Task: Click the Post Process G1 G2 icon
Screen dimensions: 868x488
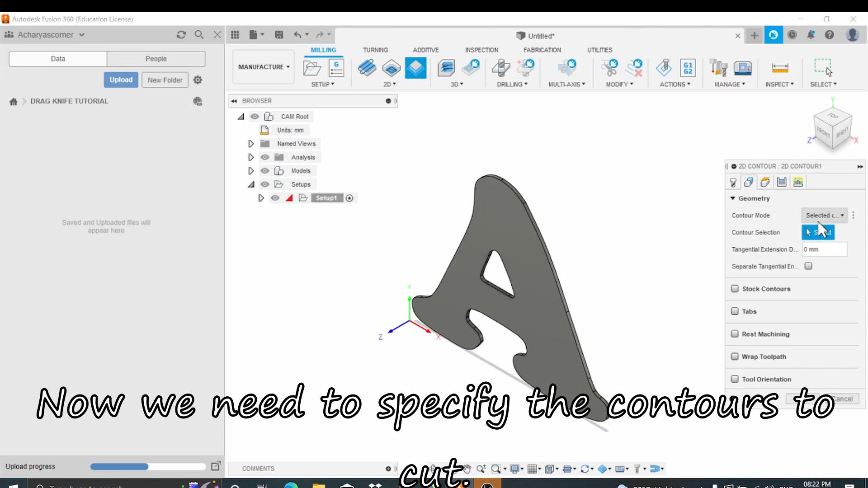Action: pos(688,68)
